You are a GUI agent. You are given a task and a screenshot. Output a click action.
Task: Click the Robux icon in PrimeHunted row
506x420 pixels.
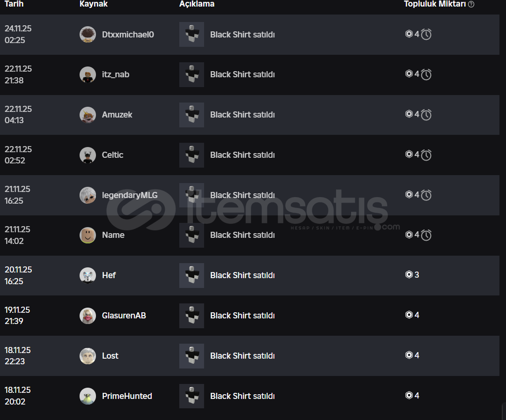[x=409, y=396]
